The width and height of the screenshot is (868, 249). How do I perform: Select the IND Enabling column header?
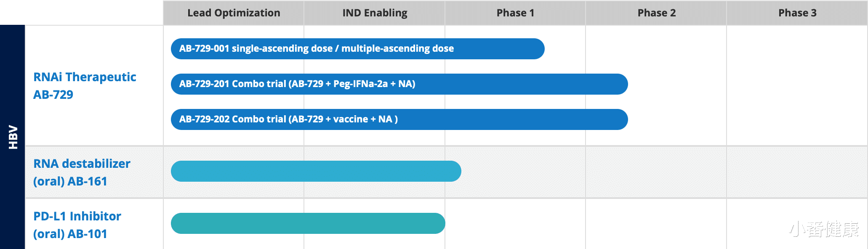pos(375,13)
